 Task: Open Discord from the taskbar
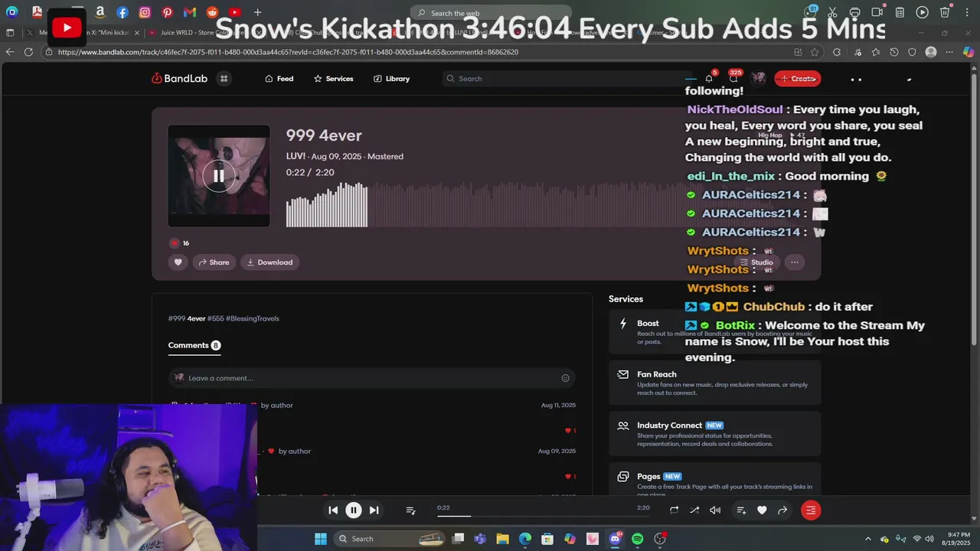(615, 539)
